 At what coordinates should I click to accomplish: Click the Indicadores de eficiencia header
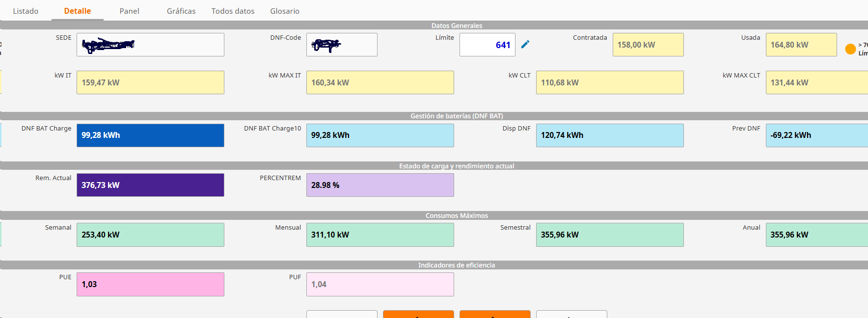[x=457, y=265]
